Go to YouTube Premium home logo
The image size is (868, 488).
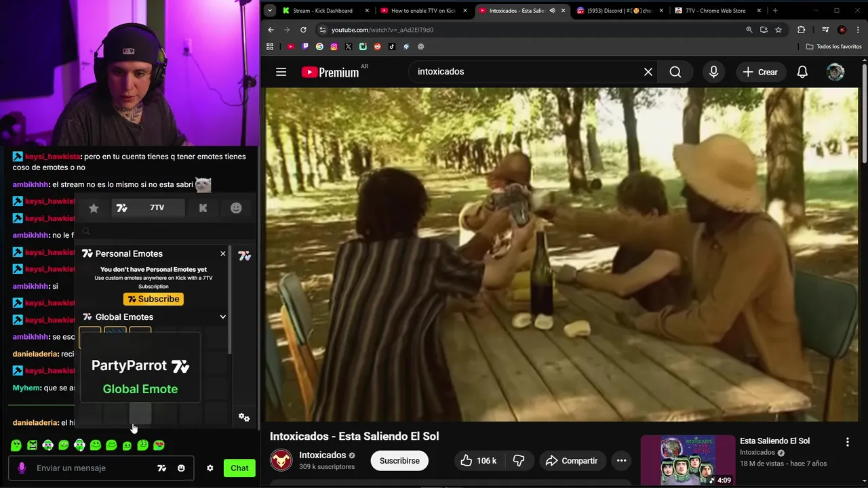click(331, 72)
